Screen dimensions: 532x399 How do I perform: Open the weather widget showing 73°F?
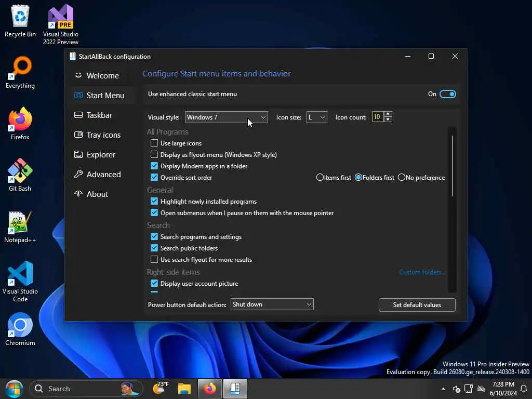161,389
